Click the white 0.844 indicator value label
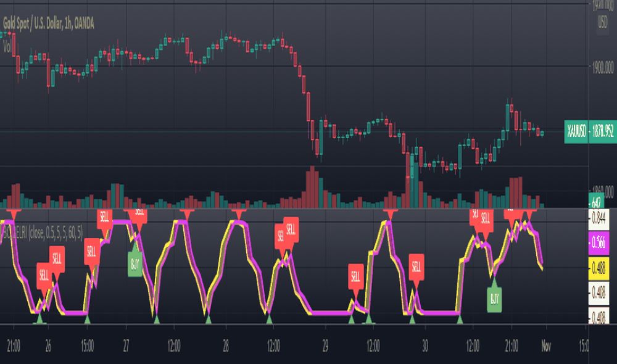 tap(599, 218)
